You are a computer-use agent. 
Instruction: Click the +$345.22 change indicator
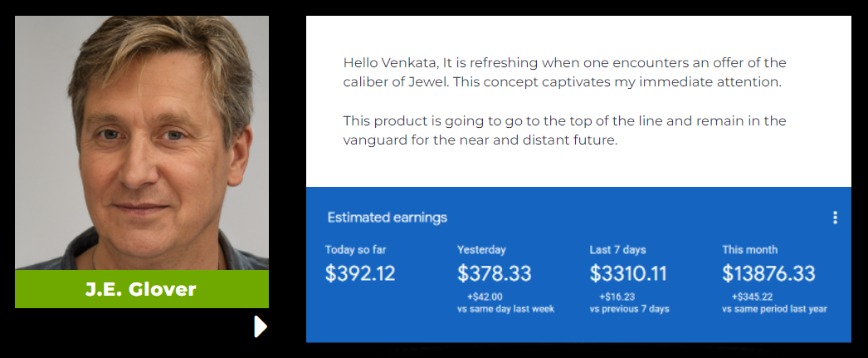[x=752, y=297]
